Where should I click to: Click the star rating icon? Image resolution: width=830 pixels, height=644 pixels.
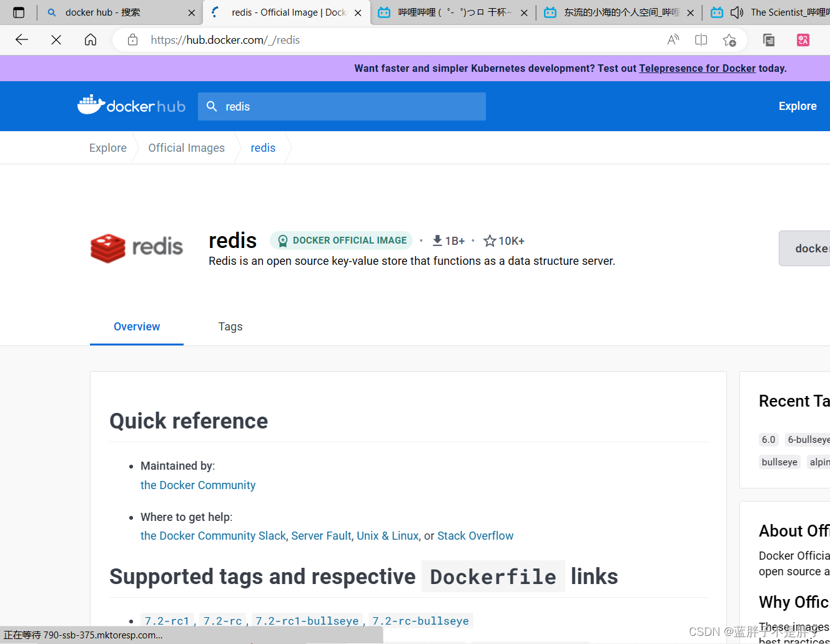click(490, 240)
